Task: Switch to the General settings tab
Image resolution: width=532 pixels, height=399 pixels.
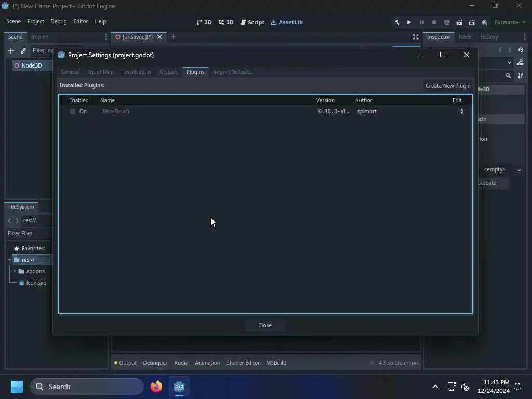Action: (70, 72)
